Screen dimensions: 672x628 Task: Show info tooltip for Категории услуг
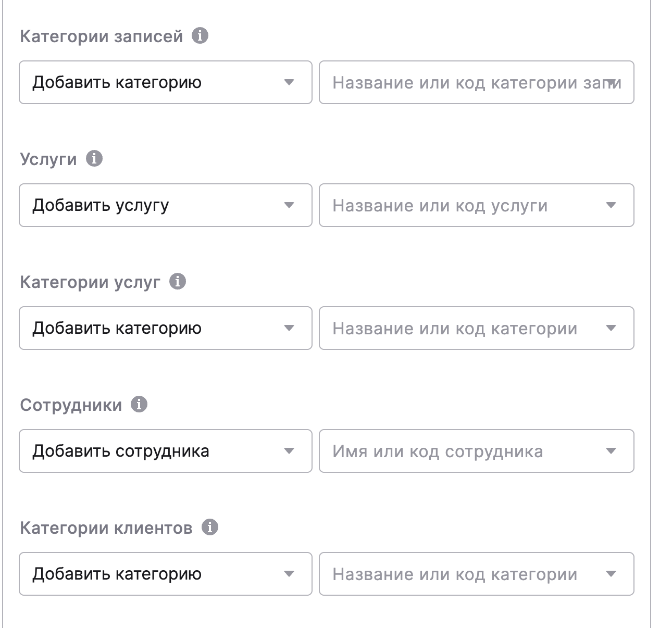click(x=178, y=281)
